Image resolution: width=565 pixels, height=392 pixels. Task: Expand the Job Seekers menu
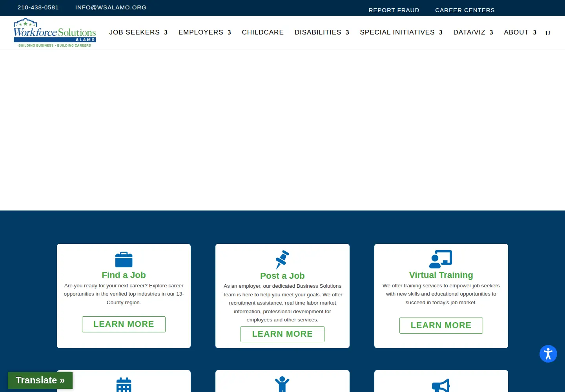(x=139, y=32)
